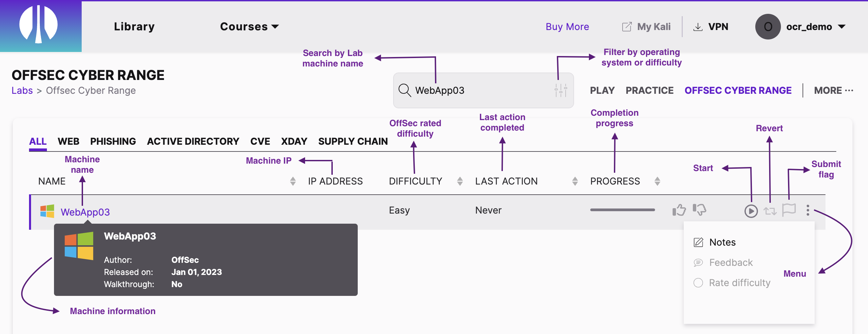Switch to the XDAY tab
Image resolution: width=868 pixels, height=334 pixels.
(x=294, y=141)
